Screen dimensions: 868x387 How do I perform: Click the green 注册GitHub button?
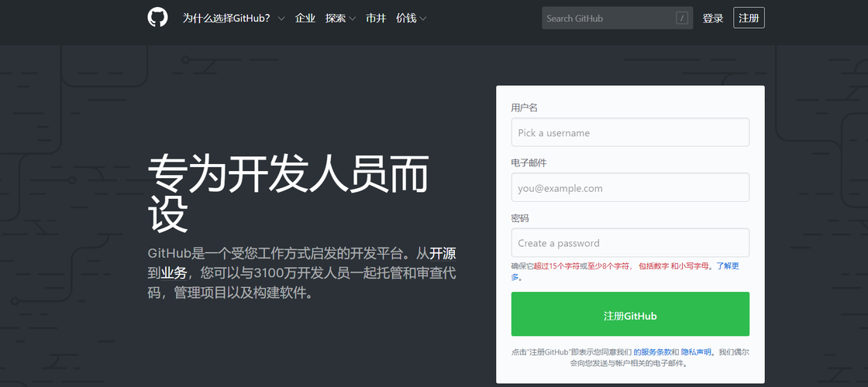coord(630,314)
